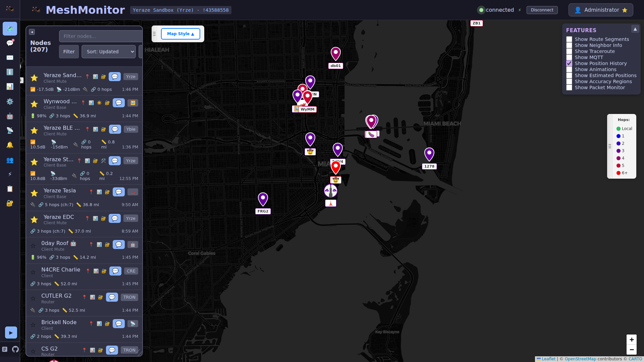Open the Sort: Updated dropdown
The height and width of the screenshot is (362, 644).
pyautogui.click(x=108, y=51)
